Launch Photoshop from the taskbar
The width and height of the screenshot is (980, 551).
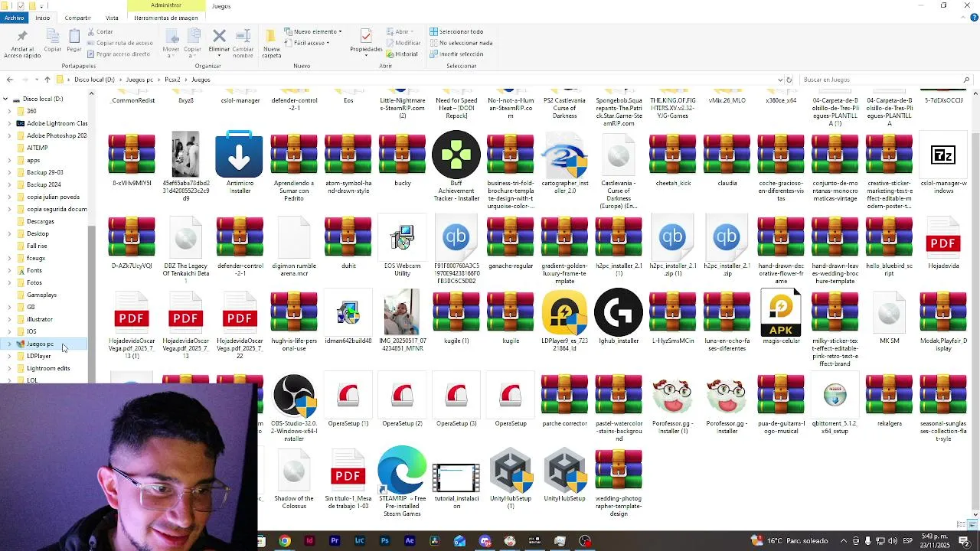coord(384,541)
